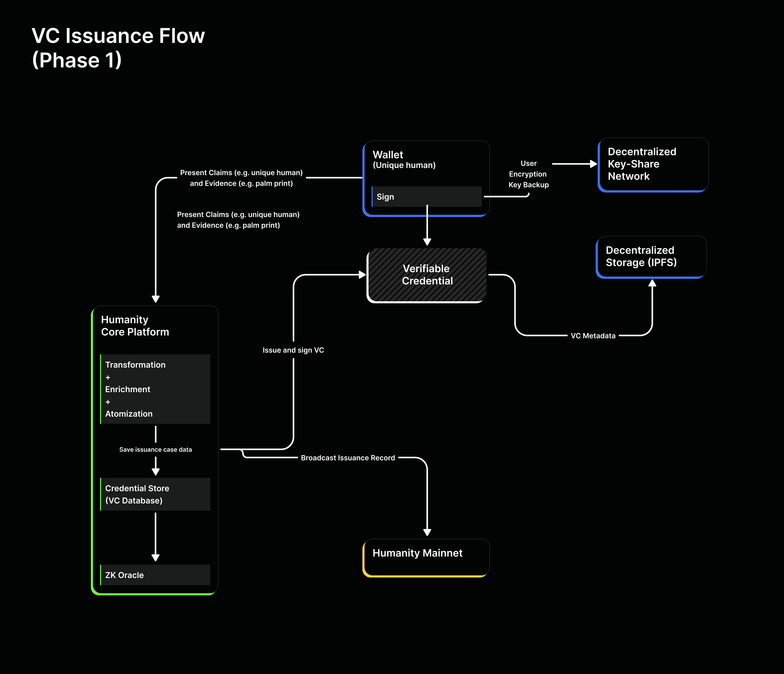Click arrowhead pointing up into Decentralized Storage
This screenshot has width=784, height=674.
(x=652, y=283)
